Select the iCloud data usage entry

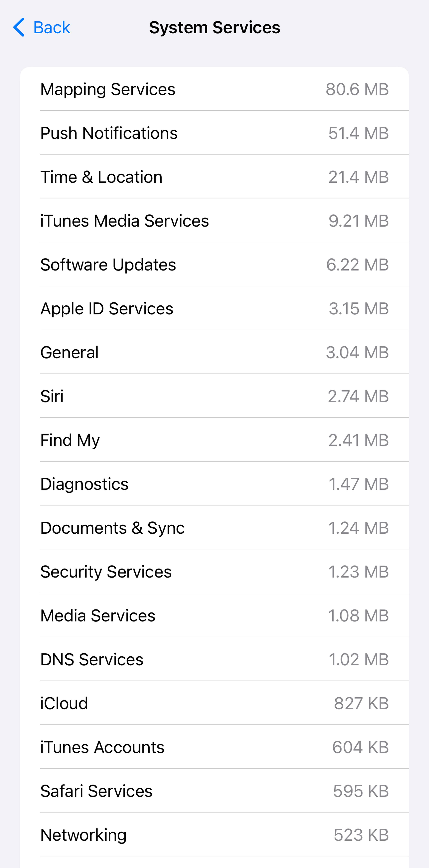[214, 703]
